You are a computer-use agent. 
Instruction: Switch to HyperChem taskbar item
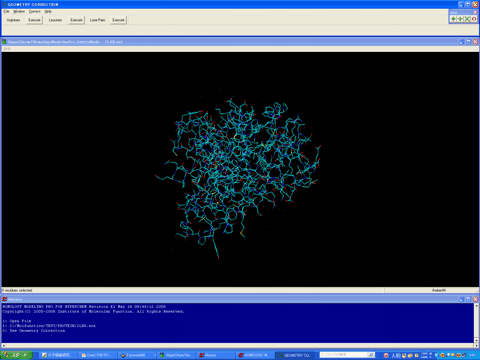176,355
